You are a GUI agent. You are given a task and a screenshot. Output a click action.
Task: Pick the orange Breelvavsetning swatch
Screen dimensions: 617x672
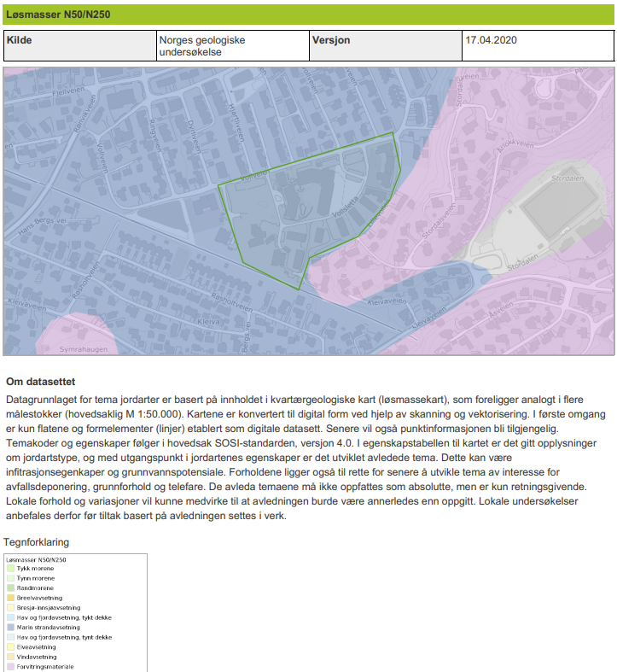tap(10, 598)
